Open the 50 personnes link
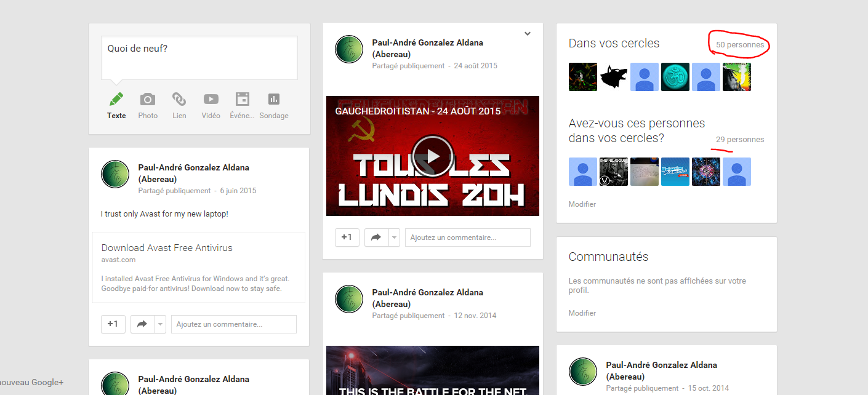This screenshot has height=395, width=868. click(740, 45)
